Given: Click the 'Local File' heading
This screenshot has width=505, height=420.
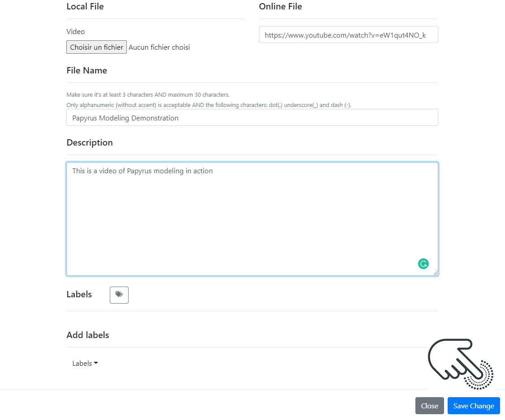Looking at the screenshot, I should (85, 6).
